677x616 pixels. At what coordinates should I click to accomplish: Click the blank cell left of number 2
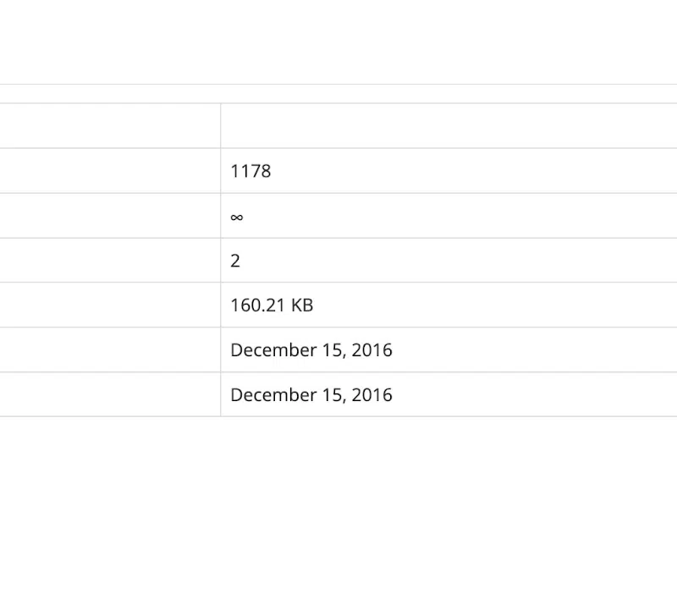(110, 261)
